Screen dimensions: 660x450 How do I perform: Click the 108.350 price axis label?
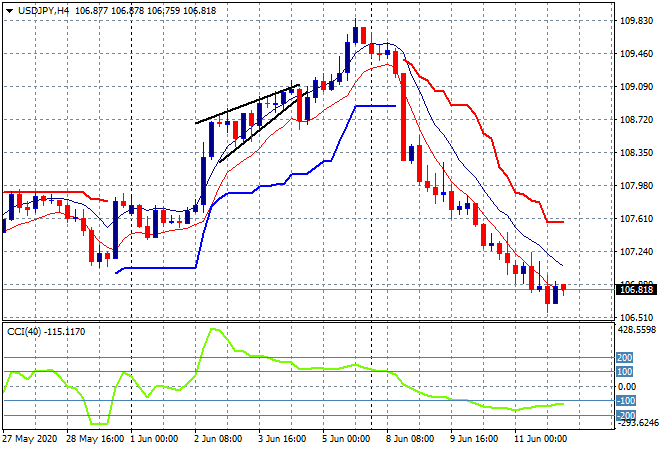point(636,152)
